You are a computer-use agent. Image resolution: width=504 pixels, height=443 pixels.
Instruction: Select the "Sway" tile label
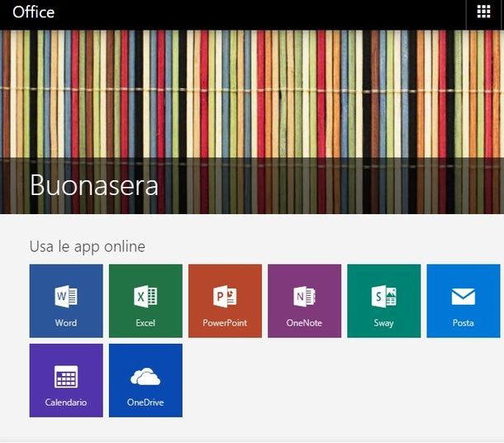(x=383, y=323)
